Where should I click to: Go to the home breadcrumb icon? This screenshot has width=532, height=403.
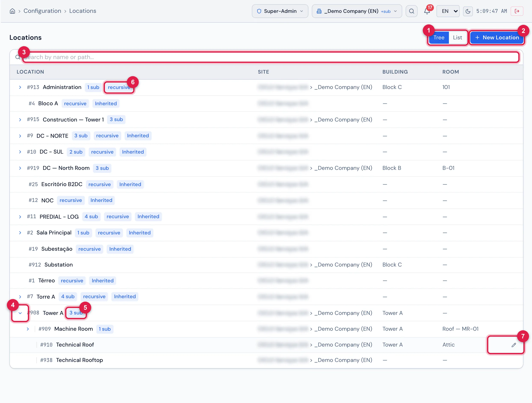coord(12,11)
